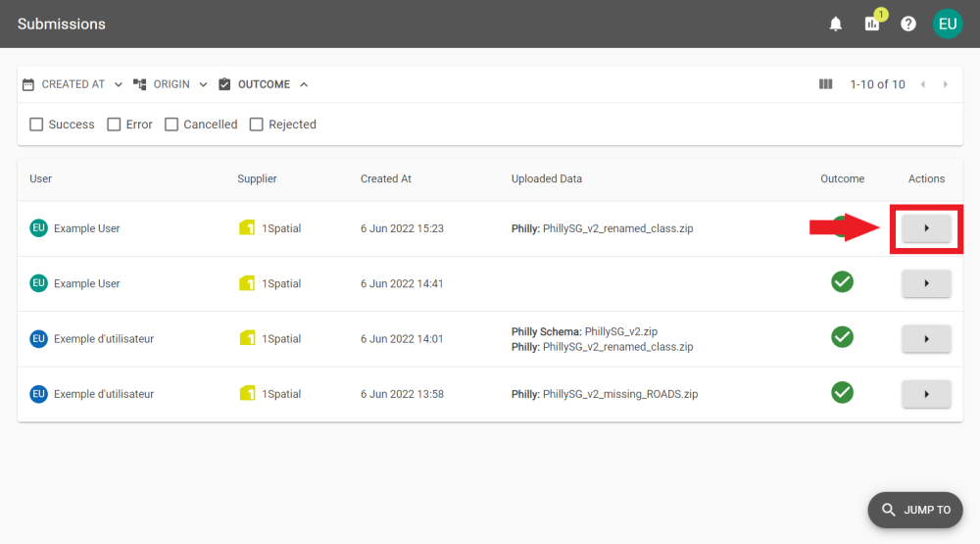This screenshot has width=980, height=544.
Task: Click success checkmark in the 14:41 row
Action: point(843,282)
